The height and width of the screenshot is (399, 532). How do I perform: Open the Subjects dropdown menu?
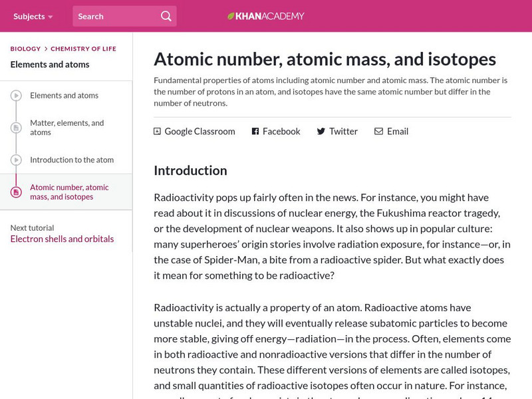pos(33,16)
